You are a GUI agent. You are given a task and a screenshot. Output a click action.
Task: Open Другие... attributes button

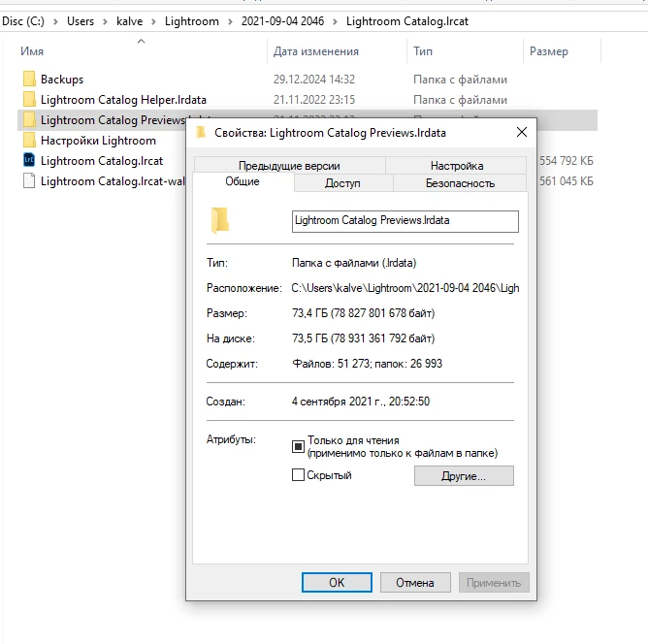(x=464, y=476)
